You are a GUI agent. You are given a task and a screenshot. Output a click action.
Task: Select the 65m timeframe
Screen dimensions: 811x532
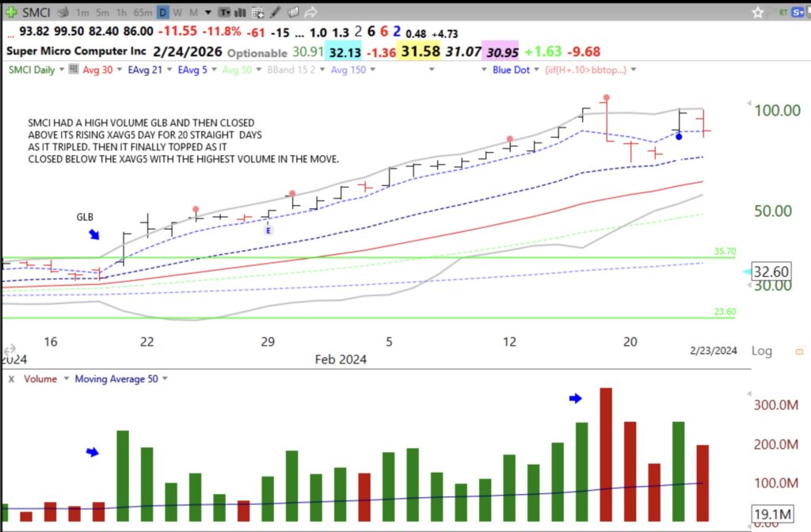144,12
